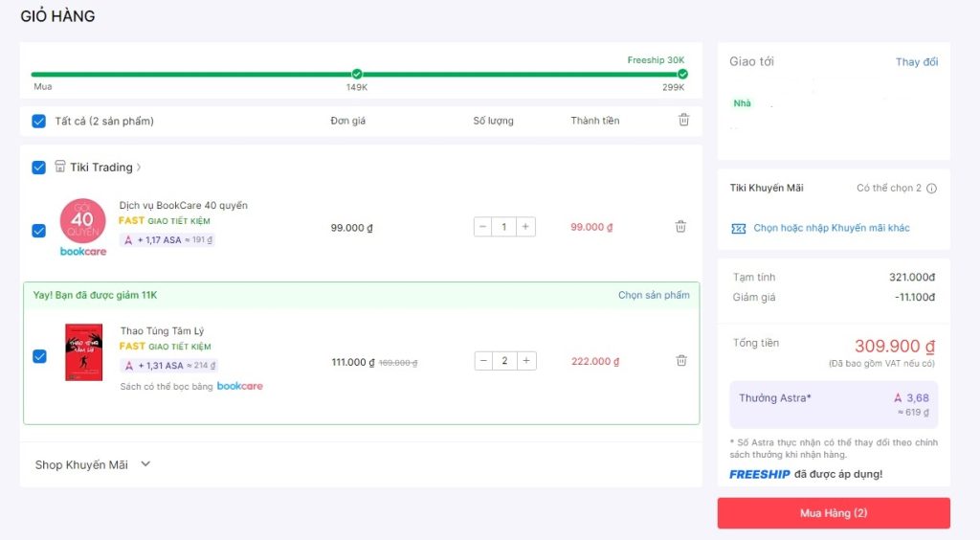Click the Tiki Trading shop icon
This screenshot has width=980, height=540.
[60, 167]
